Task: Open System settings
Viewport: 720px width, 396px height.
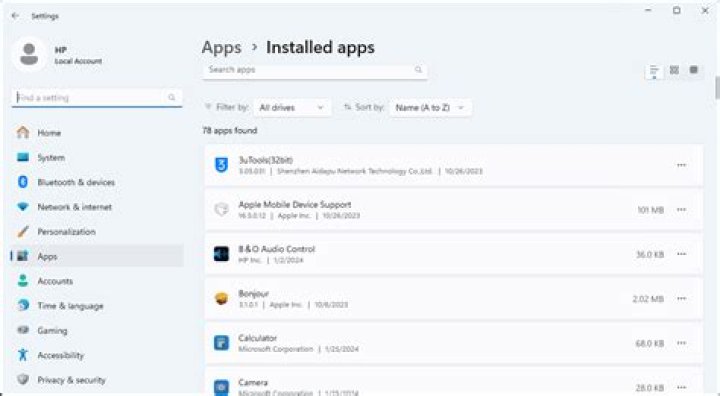Action: pyautogui.click(x=96, y=158)
